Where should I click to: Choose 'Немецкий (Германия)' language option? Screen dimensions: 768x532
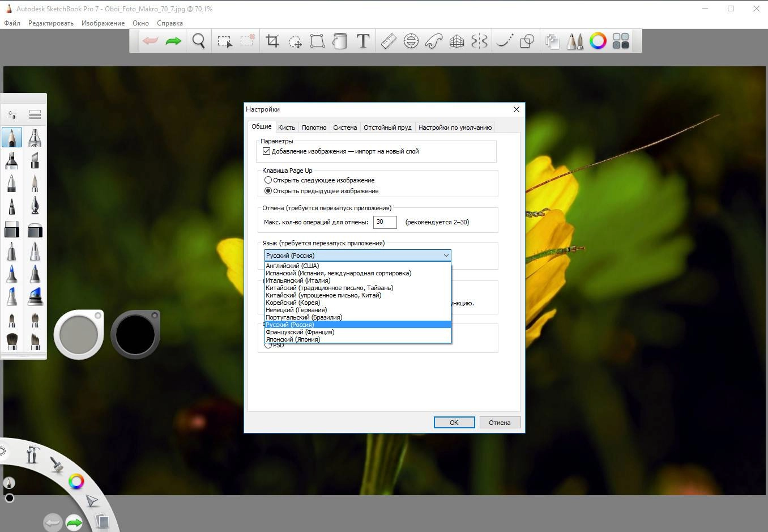click(358, 310)
